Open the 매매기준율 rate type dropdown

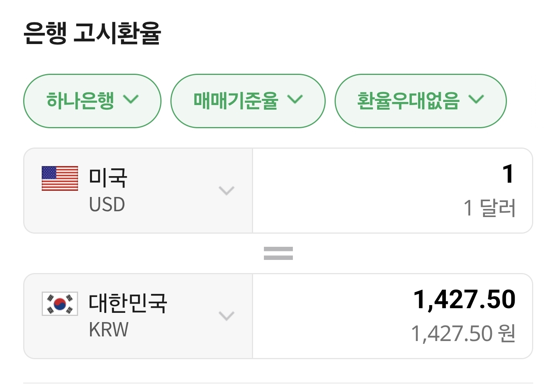[248, 101]
